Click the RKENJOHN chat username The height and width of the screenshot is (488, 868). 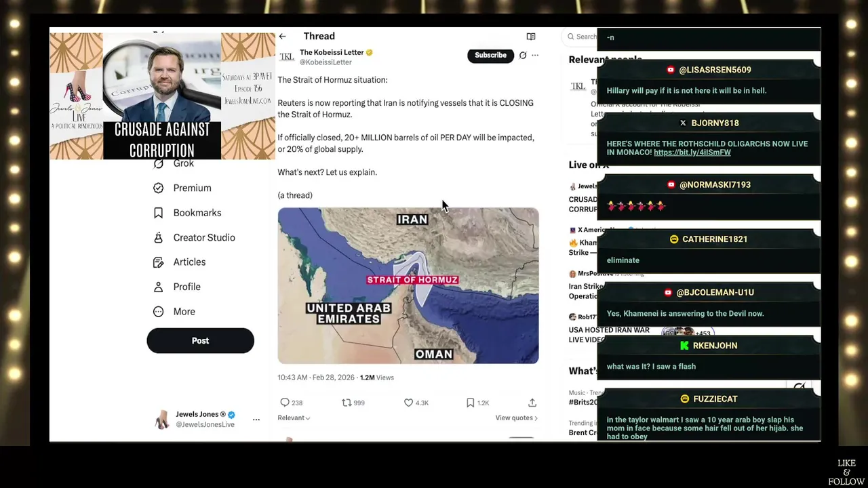(x=715, y=346)
